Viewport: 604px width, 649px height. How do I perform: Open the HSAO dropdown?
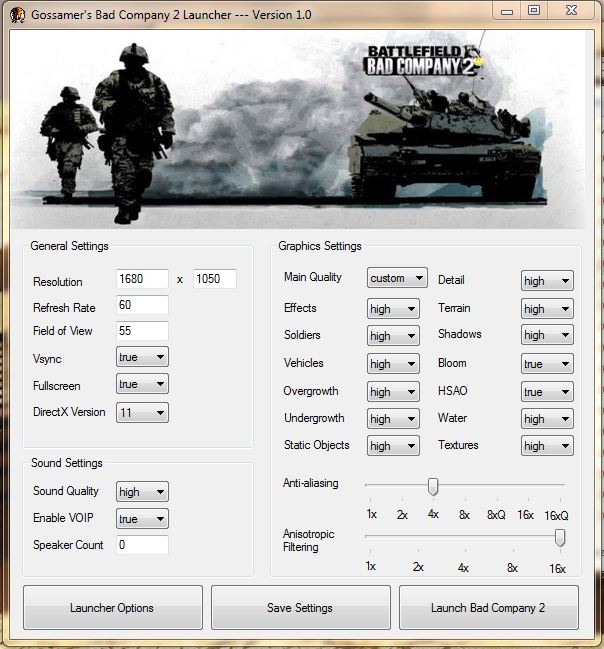pos(547,392)
